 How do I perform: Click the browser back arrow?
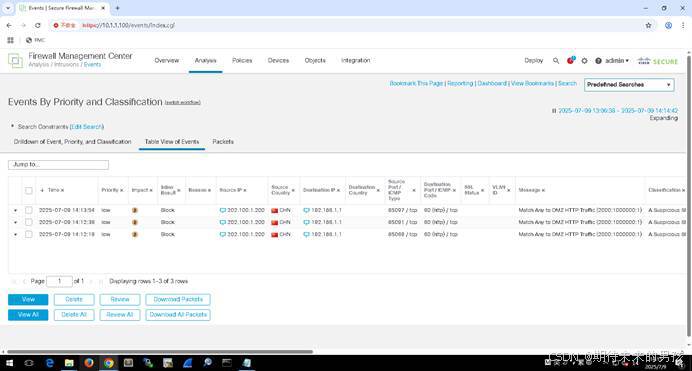[x=9, y=26]
